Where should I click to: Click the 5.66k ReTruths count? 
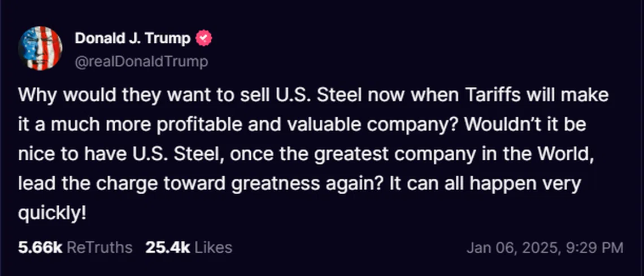[x=40, y=247]
